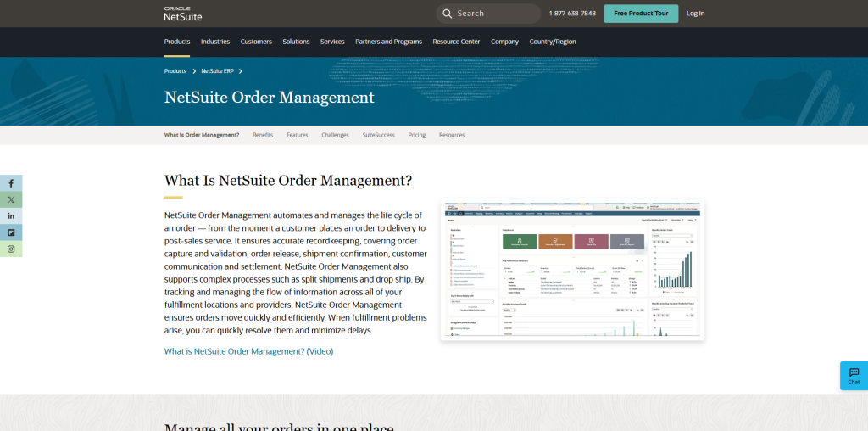Screen dimensions: 868x431
Task: Jump to What Is Order Management? section
Action: (x=202, y=135)
